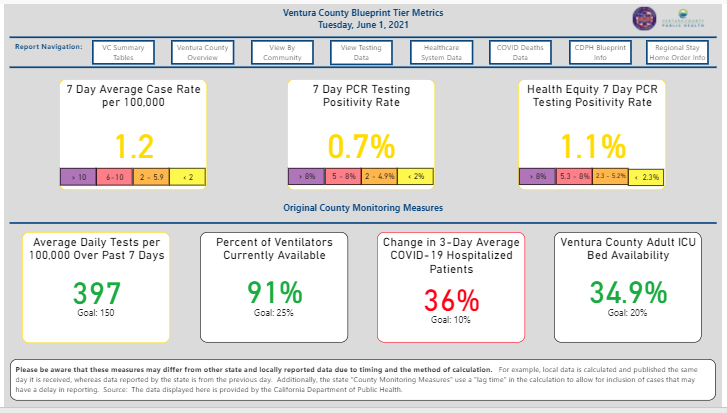Open Regional Stay Home Order Info

pyautogui.click(x=677, y=52)
